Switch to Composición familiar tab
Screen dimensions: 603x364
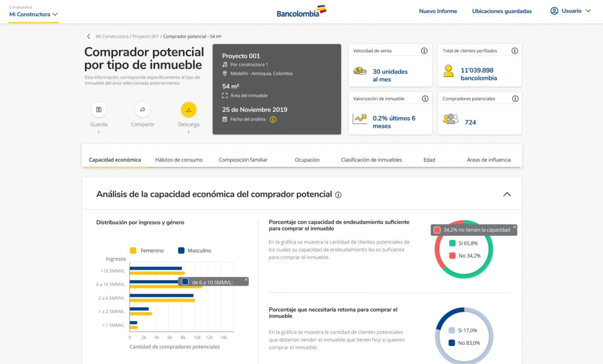pos(243,160)
